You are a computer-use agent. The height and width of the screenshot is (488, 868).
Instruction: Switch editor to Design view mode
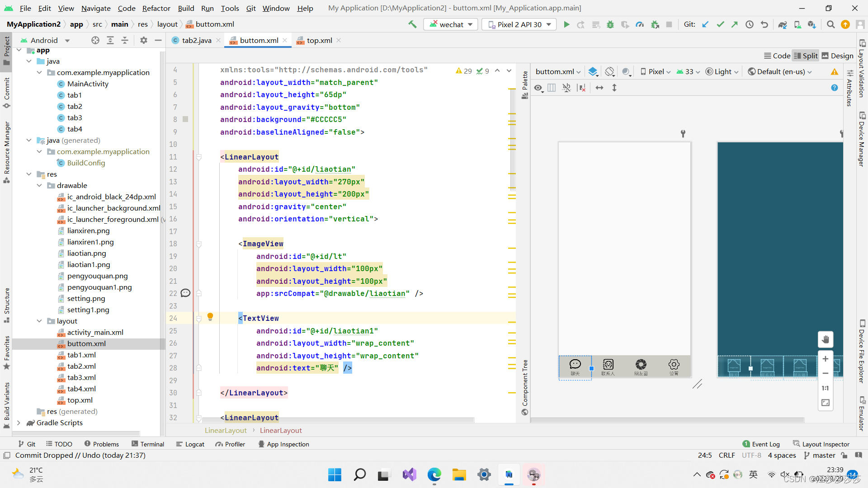point(837,56)
